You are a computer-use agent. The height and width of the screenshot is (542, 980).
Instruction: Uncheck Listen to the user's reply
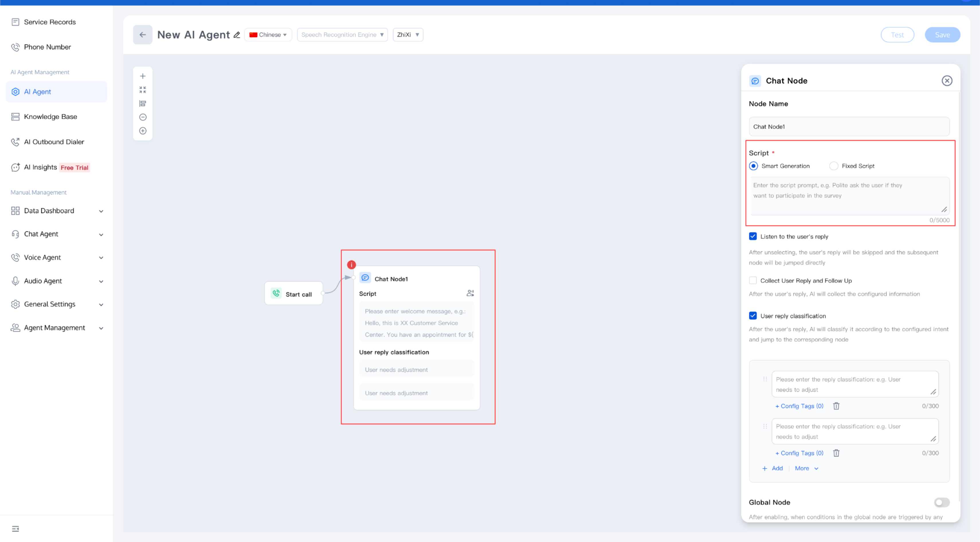753,236
